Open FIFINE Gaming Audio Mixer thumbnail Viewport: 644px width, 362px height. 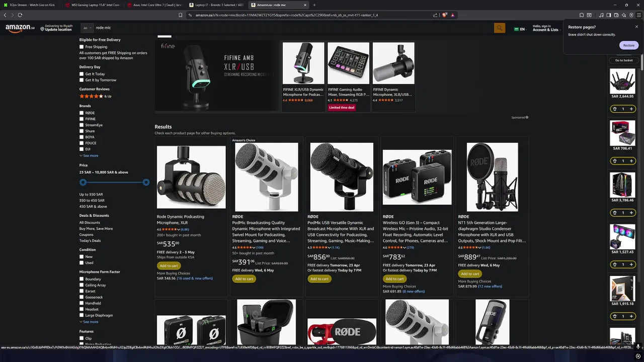tap(348, 63)
